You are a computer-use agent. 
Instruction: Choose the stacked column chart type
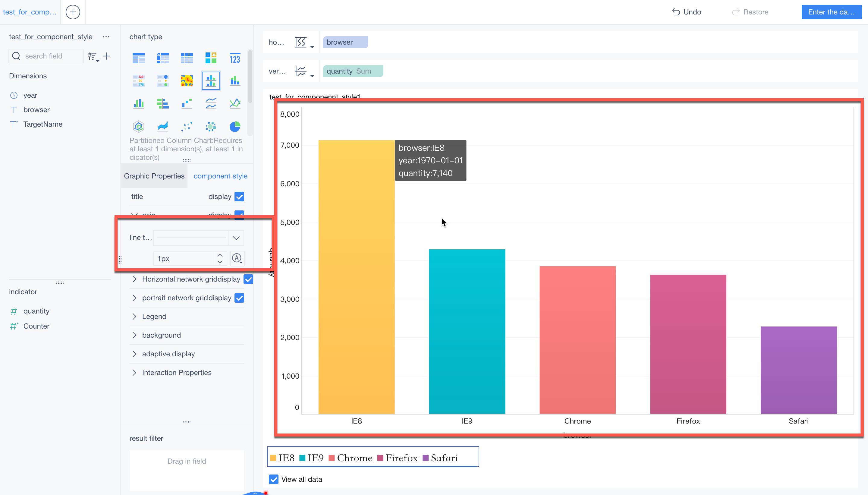(235, 81)
